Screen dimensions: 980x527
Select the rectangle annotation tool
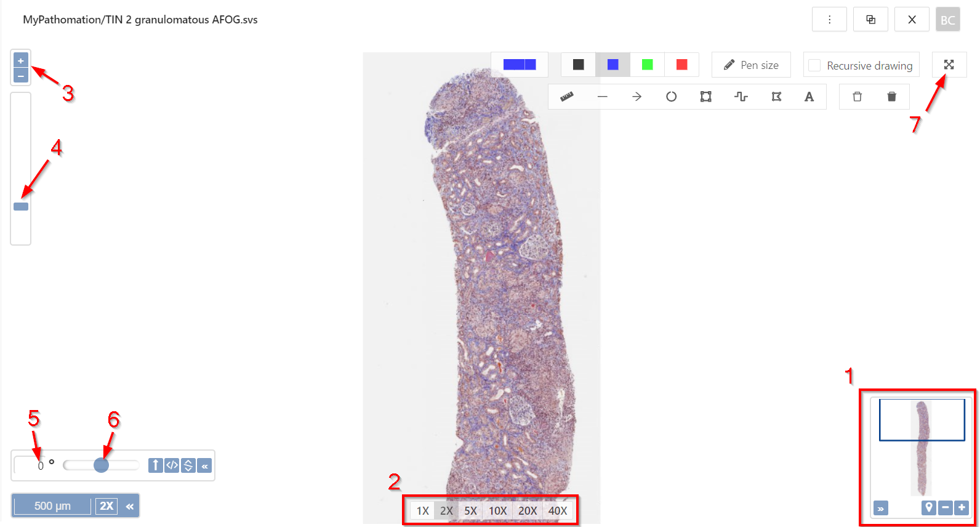click(x=705, y=97)
